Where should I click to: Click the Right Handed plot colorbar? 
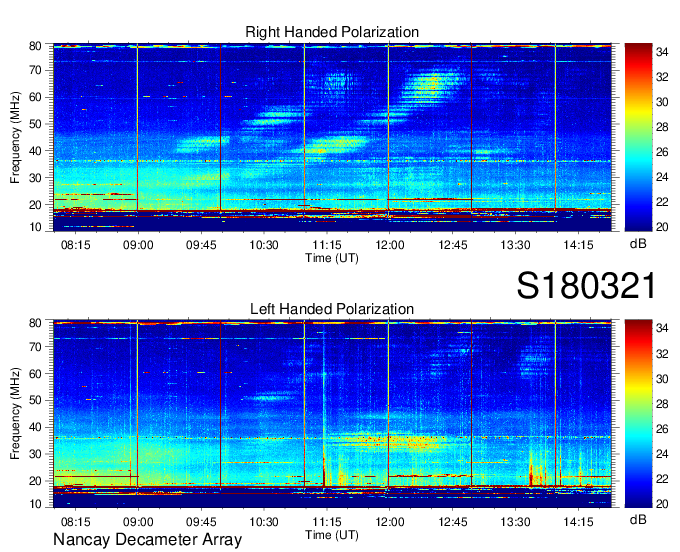coord(638,137)
